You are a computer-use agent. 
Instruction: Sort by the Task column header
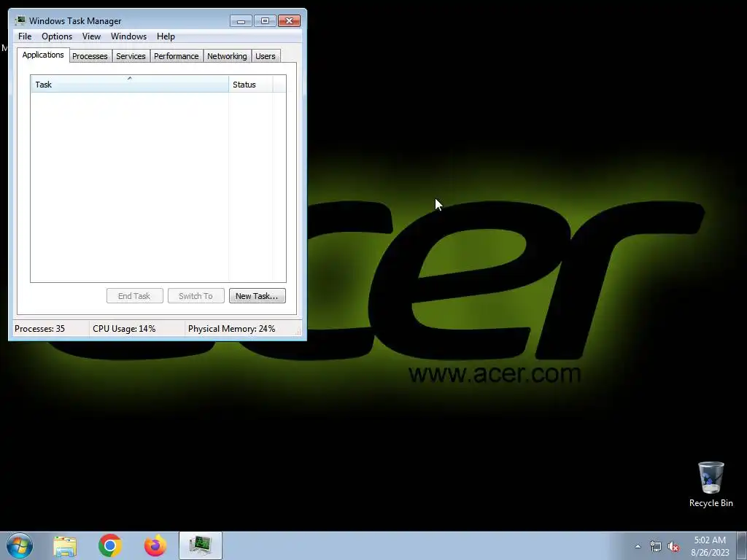click(x=130, y=85)
